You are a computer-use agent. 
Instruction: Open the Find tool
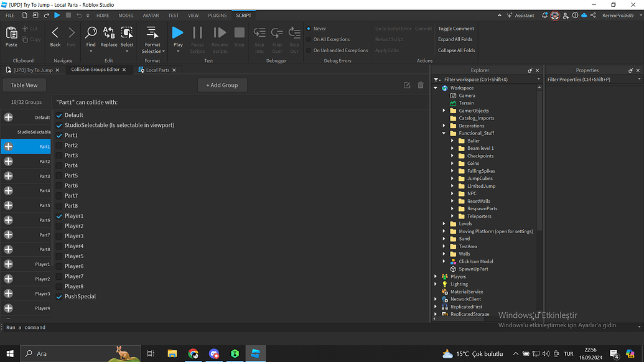(91, 33)
